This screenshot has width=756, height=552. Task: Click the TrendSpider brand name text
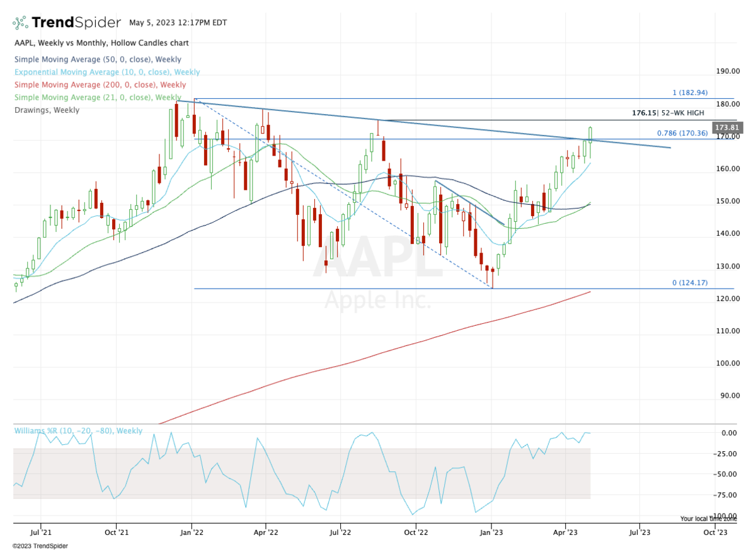pos(76,23)
